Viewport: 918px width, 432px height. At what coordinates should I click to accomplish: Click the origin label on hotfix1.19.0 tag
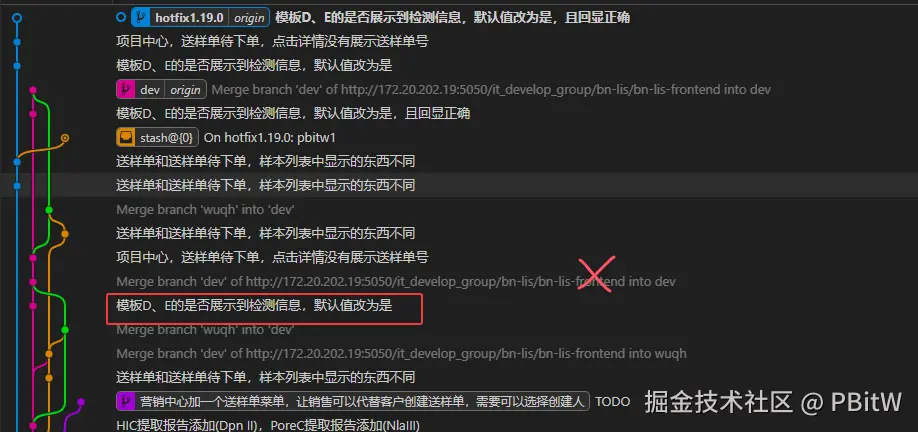click(x=249, y=18)
